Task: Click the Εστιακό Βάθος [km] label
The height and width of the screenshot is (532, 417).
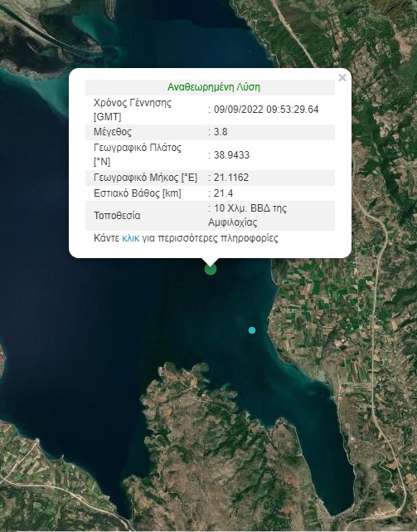Action: [x=138, y=193]
